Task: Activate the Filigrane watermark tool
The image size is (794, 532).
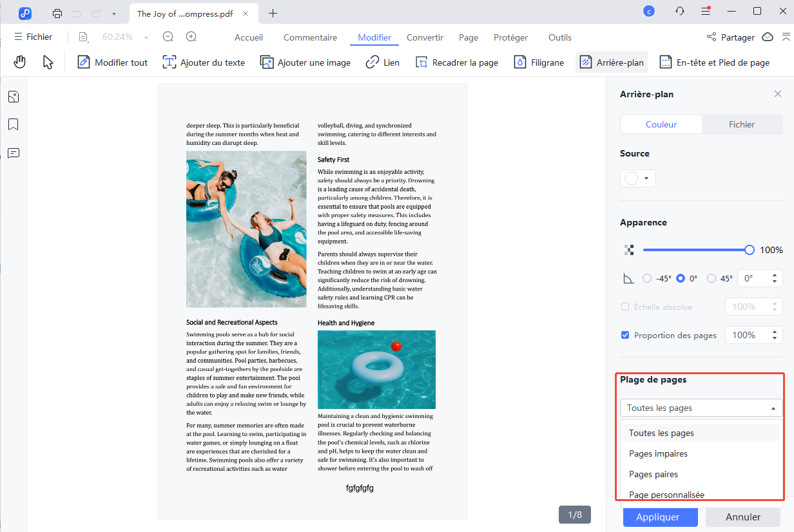Action: (x=539, y=62)
